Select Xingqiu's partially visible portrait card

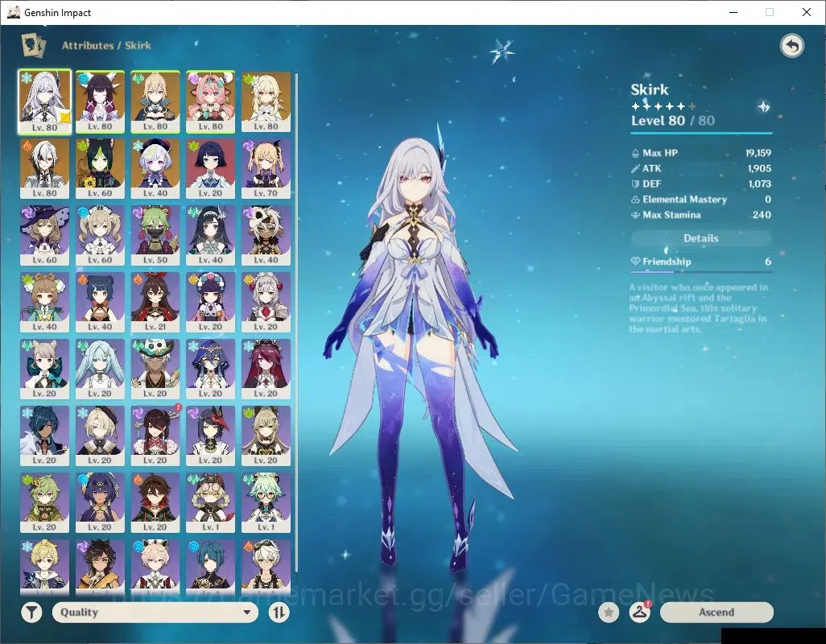click(211, 566)
